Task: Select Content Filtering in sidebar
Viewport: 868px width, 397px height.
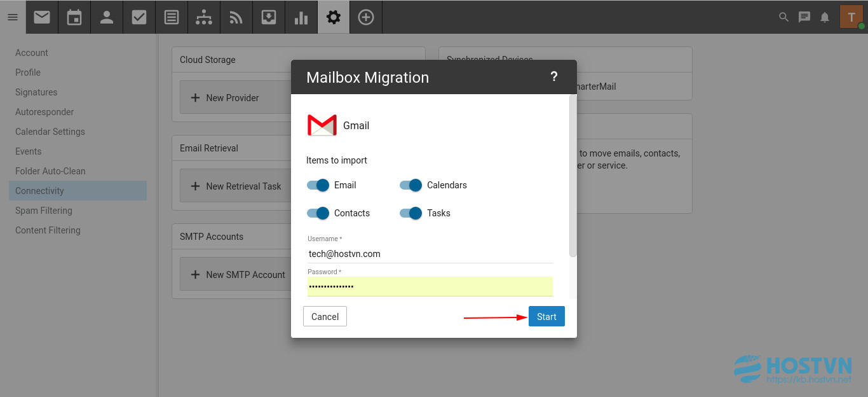Action: tap(48, 230)
